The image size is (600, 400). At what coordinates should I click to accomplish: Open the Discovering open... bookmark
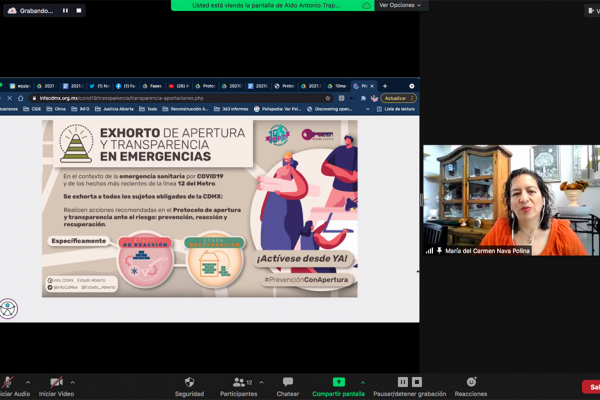(329, 109)
